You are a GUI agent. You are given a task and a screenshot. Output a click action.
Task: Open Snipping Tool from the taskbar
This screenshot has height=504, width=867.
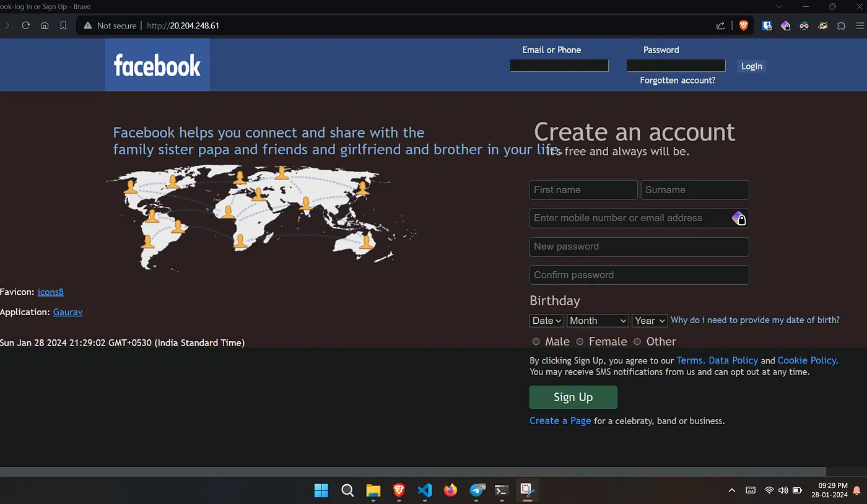click(527, 490)
